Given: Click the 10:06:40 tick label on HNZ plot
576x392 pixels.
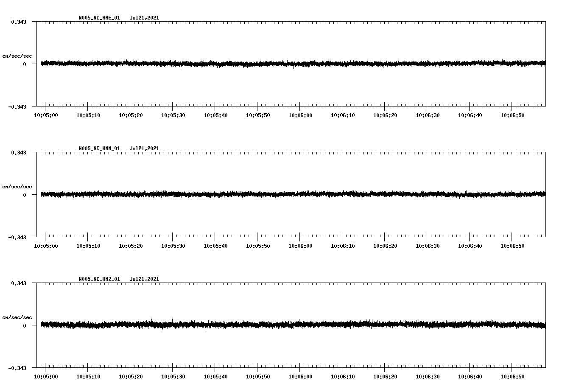Looking at the screenshot, I should 470,377.
